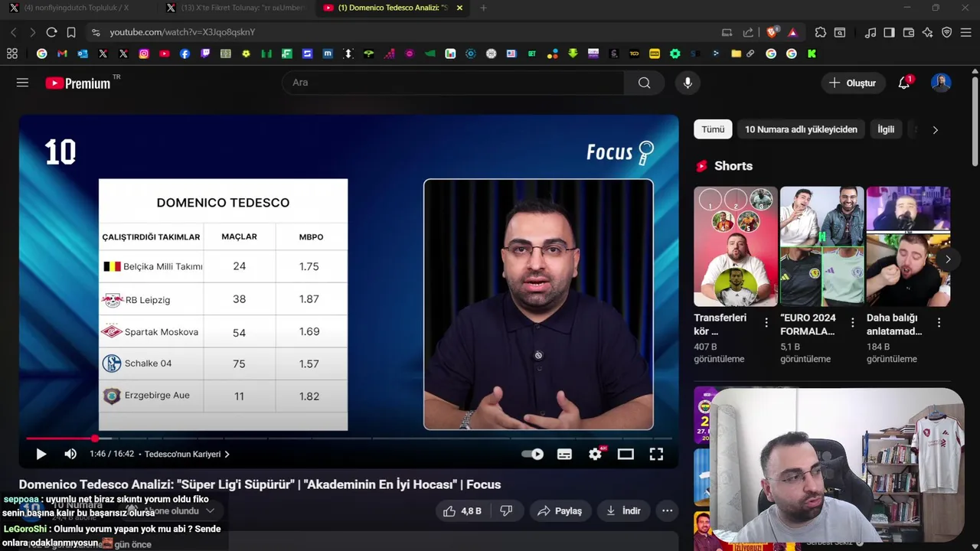Switch to Fikret Tolunay X tab

tap(236, 8)
